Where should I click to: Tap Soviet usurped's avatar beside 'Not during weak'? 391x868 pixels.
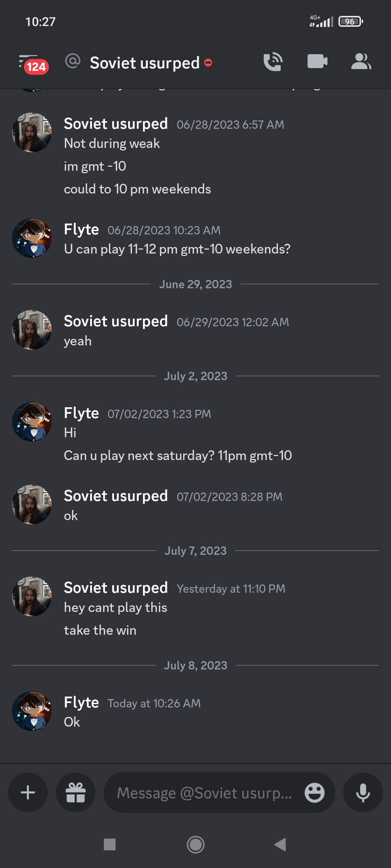pos(32,132)
